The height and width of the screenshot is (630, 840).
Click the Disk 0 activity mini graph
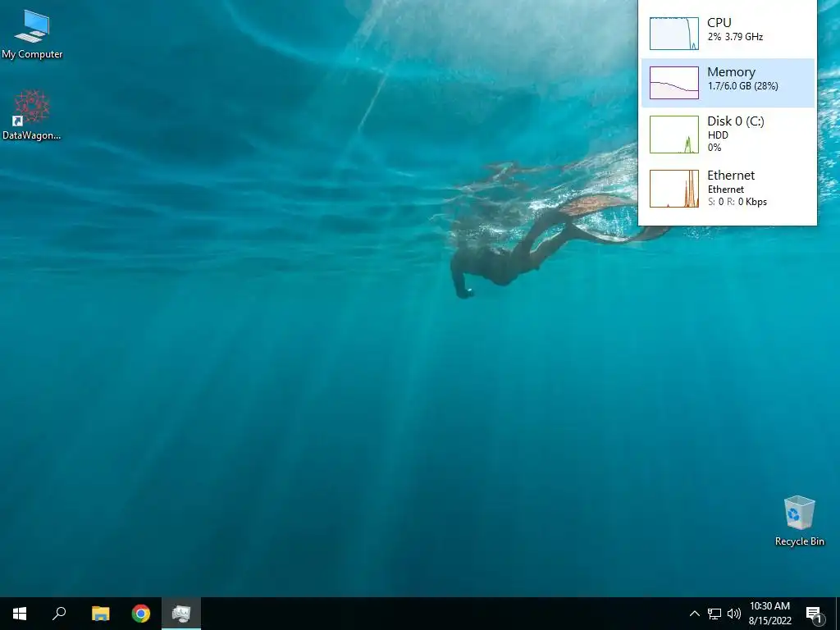674,135
